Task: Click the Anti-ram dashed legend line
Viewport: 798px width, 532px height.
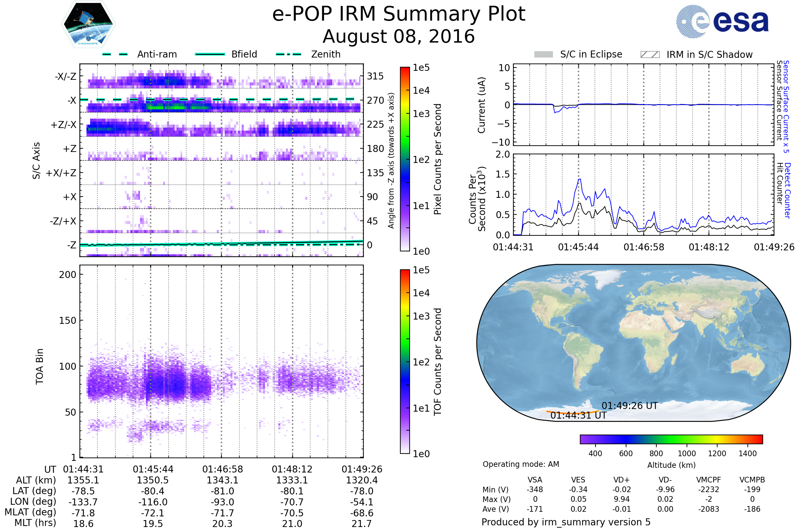Action: point(115,54)
